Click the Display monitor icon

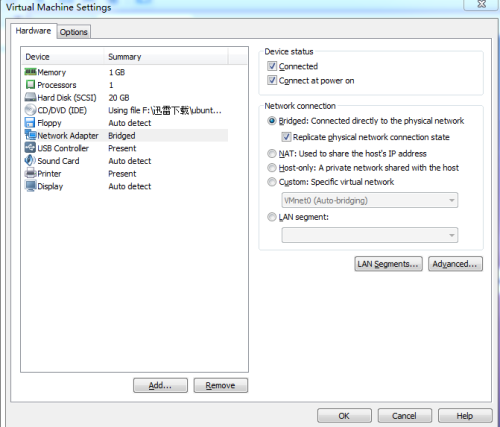(x=30, y=186)
